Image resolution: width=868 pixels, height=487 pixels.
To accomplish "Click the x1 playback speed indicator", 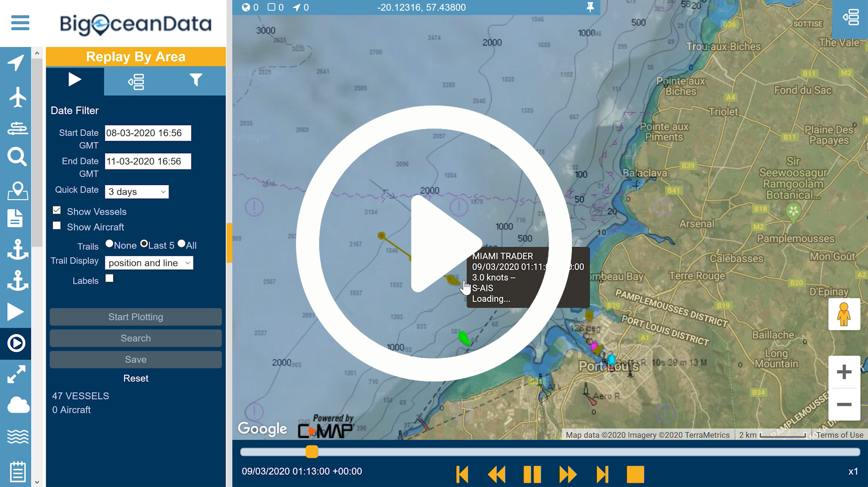I will (x=853, y=472).
